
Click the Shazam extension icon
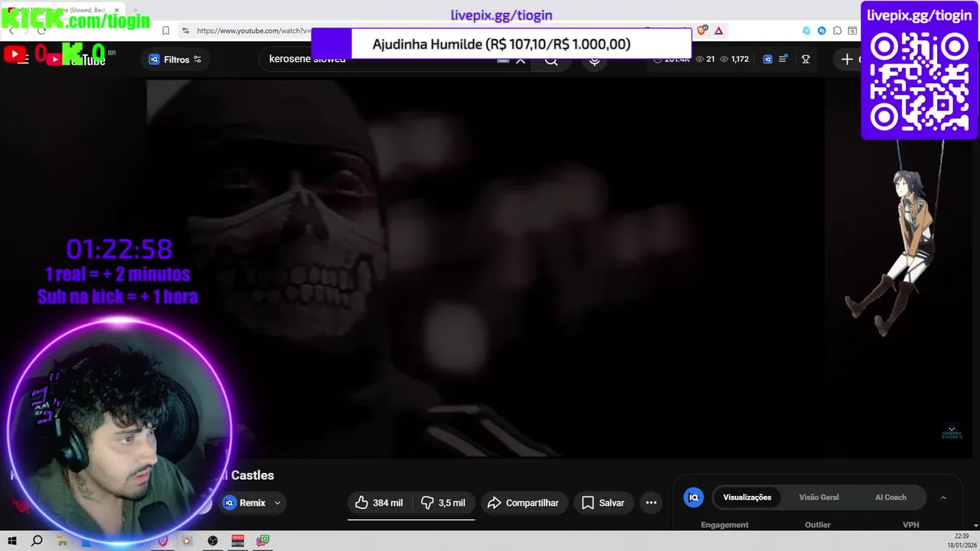pos(822,31)
